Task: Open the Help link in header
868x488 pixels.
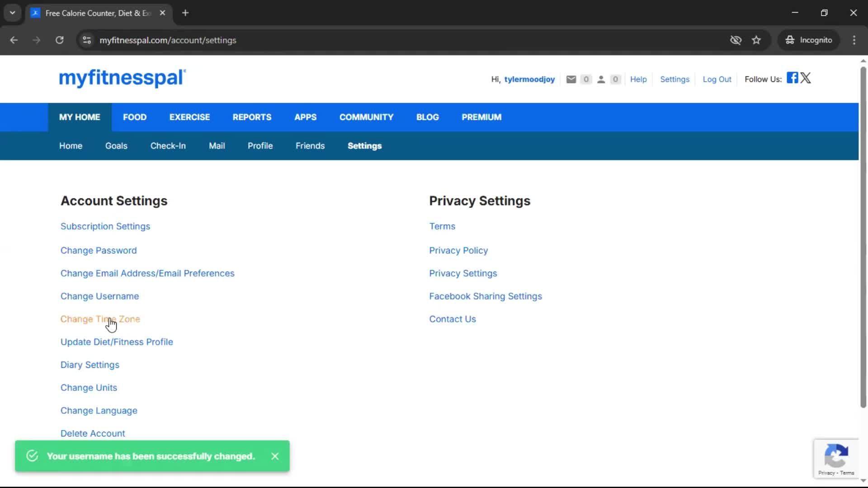Action: click(x=638, y=80)
